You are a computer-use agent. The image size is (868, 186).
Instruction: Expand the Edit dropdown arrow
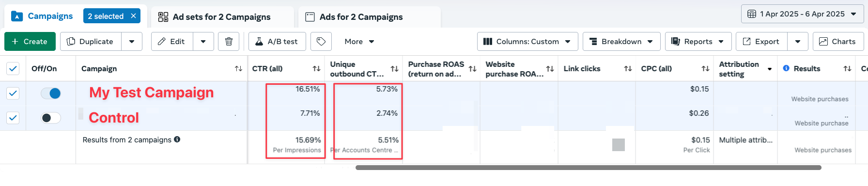203,42
